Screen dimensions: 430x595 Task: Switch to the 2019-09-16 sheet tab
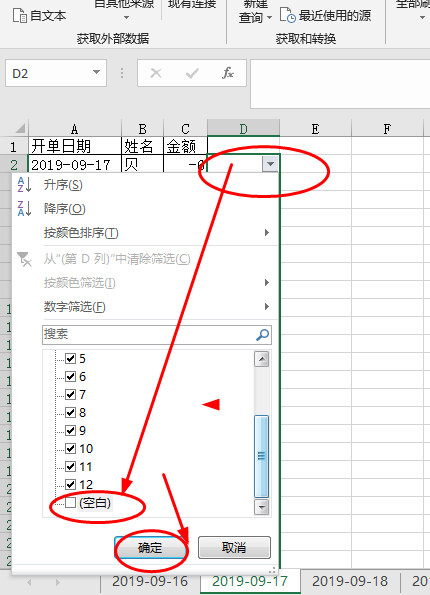point(150,581)
